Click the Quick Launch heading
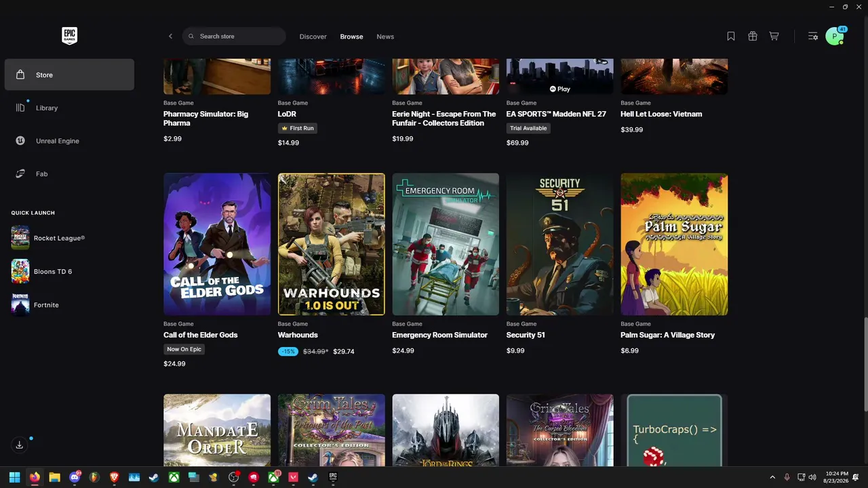868x488 pixels. (33, 213)
